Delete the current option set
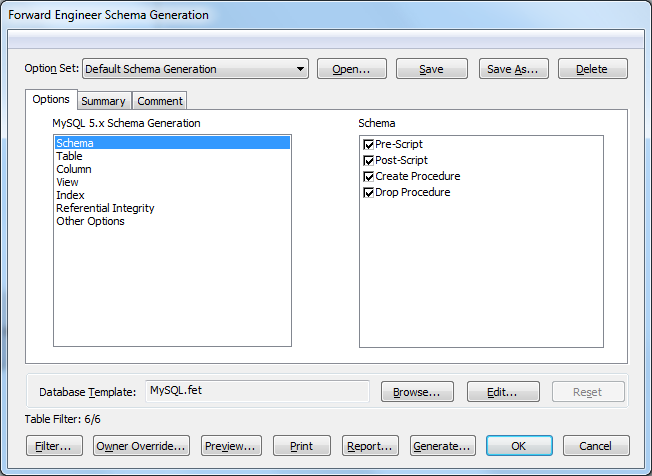The height and width of the screenshot is (476, 652). click(593, 69)
